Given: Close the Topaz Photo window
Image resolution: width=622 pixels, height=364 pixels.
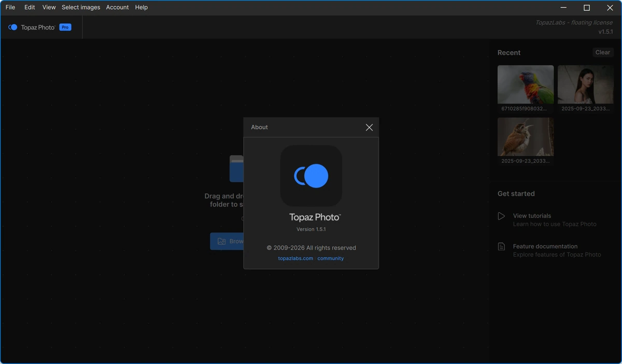Looking at the screenshot, I should (x=610, y=7).
